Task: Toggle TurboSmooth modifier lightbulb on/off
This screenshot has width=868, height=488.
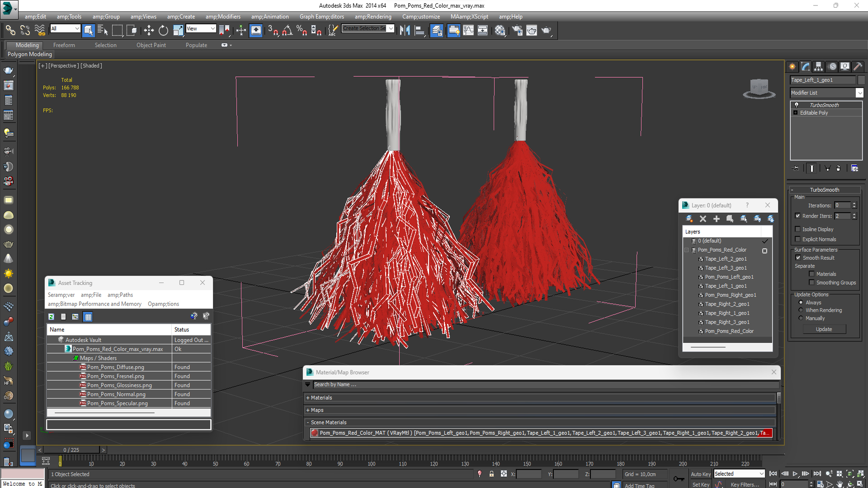Action: pyautogui.click(x=797, y=105)
